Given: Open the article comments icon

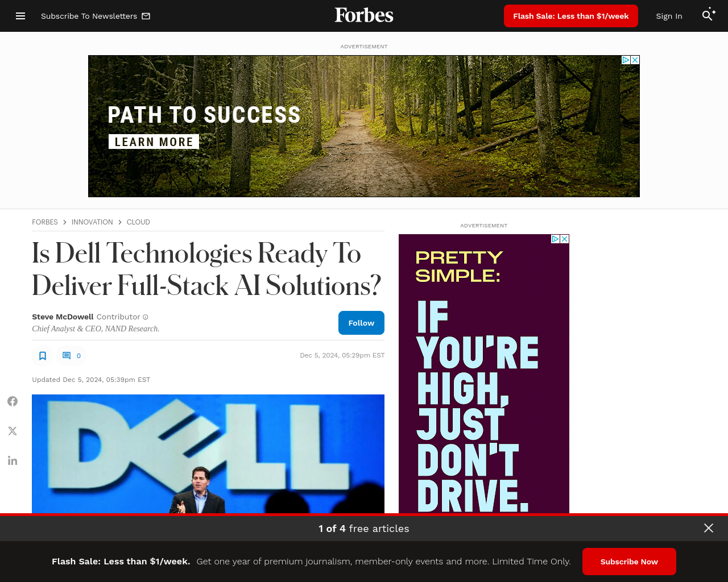Looking at the screenshot, I should coord(67,356).
